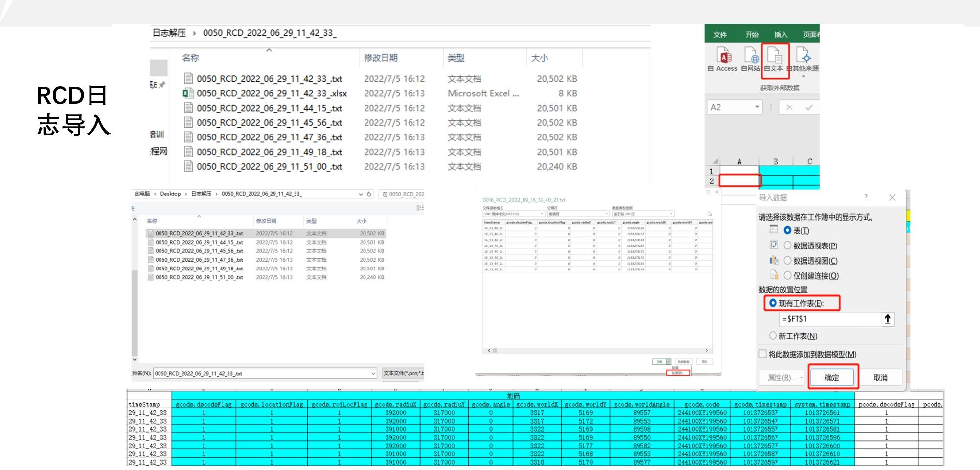Click the help question mark in 导入数据 dialog

[x=866, y=198]
